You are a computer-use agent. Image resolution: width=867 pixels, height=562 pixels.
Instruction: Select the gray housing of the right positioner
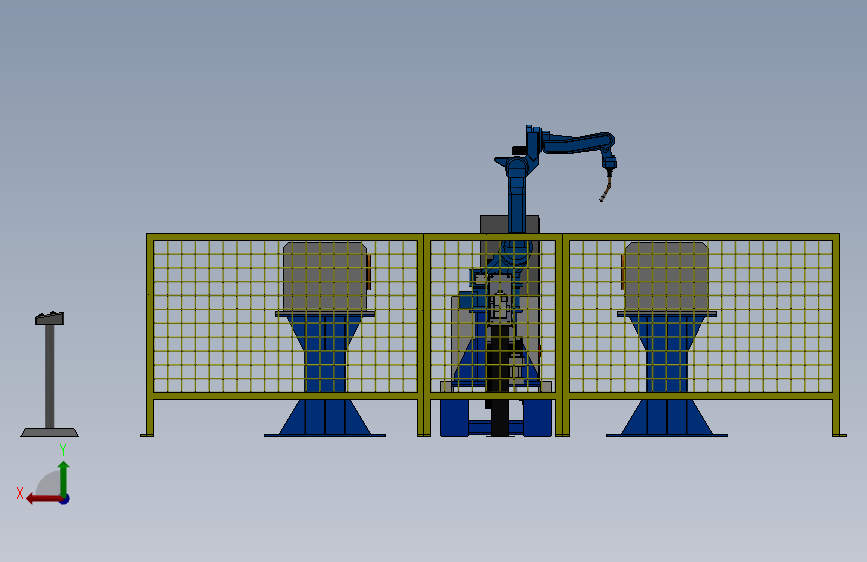tap(666, 277)
